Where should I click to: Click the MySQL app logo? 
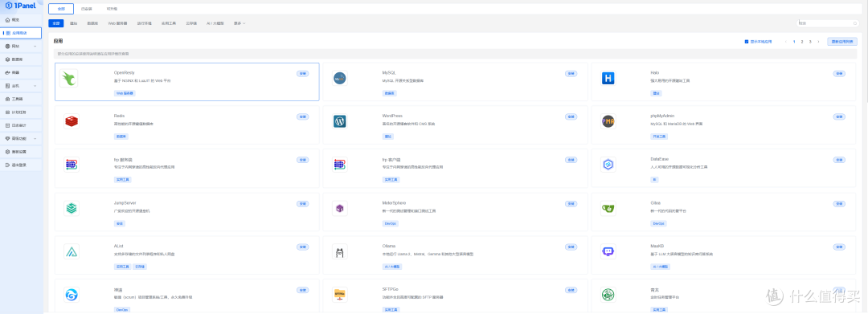340,79
